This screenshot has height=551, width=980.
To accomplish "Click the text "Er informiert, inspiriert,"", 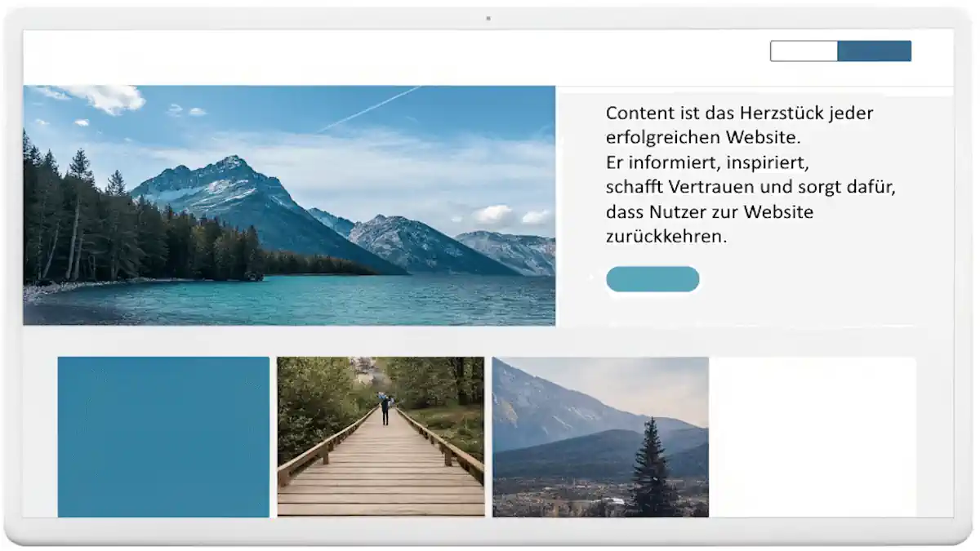I will 707,162.
